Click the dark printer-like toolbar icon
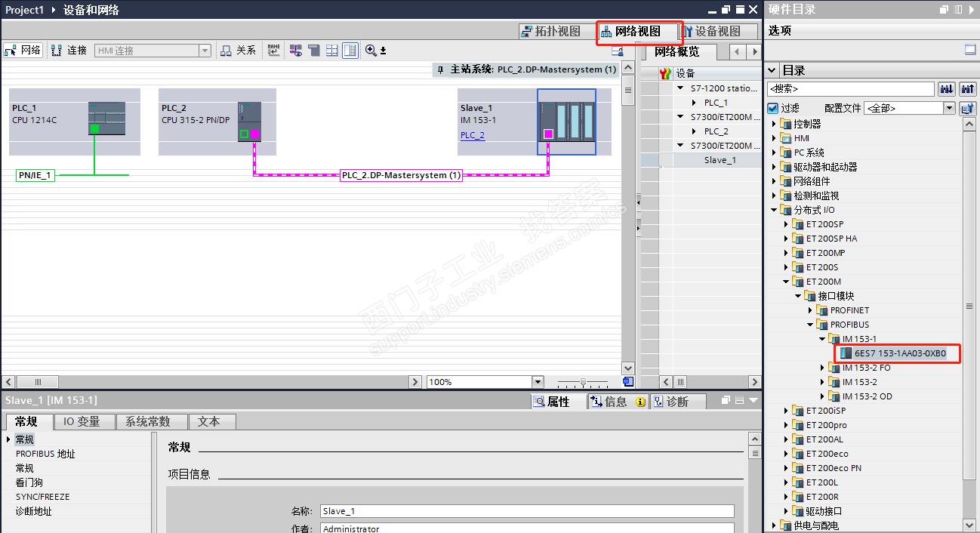980x533 pixels. coord(313,51)
